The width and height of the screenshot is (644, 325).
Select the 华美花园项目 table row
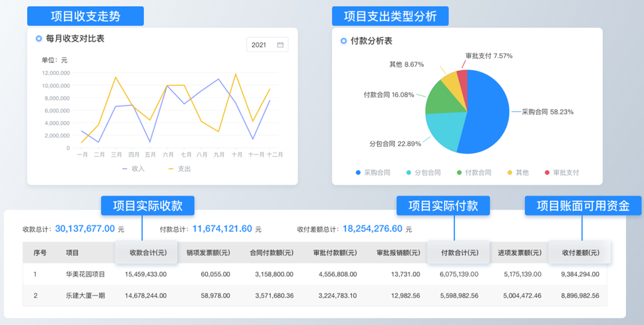(85, 274)
